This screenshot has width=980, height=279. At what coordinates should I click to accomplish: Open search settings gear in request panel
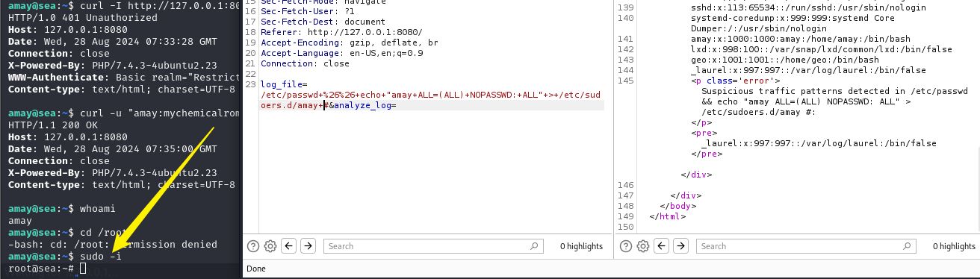(270, 246)
